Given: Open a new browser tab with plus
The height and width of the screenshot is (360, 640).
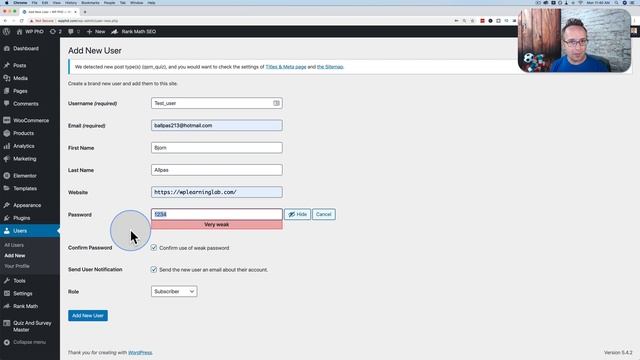Looking at the screenshot, I should tap(85, 12).
